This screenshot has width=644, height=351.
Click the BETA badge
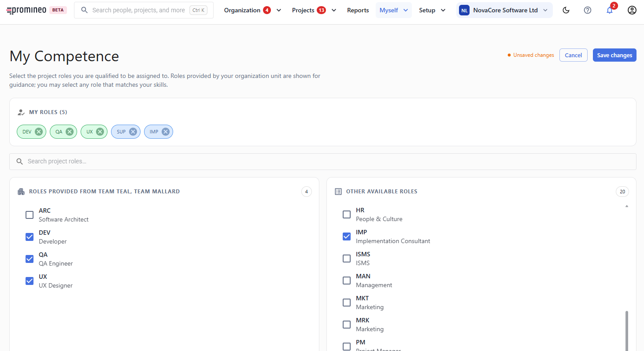pos(58,10)
